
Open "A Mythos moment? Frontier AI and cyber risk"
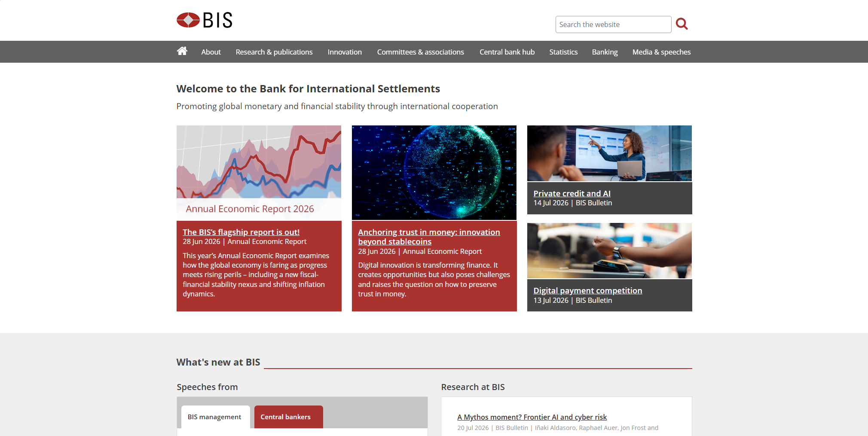[532, 417]
